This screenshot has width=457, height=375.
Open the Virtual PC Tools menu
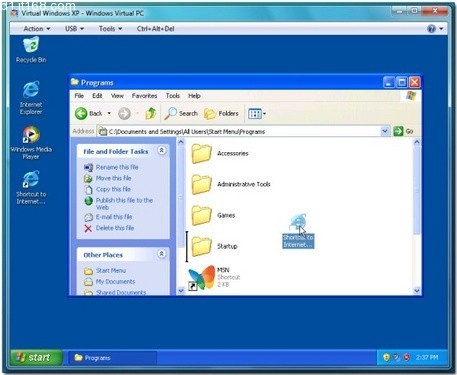point(110,29)
